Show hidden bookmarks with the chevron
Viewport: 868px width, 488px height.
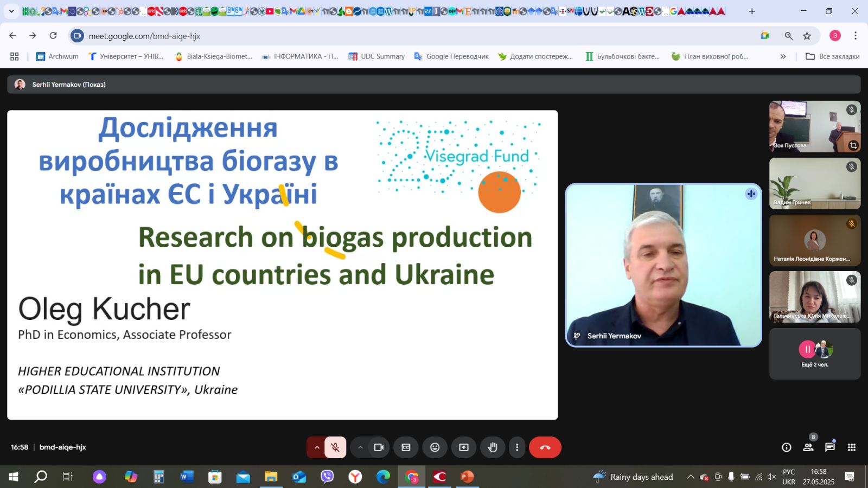click(x=783, y=56)
